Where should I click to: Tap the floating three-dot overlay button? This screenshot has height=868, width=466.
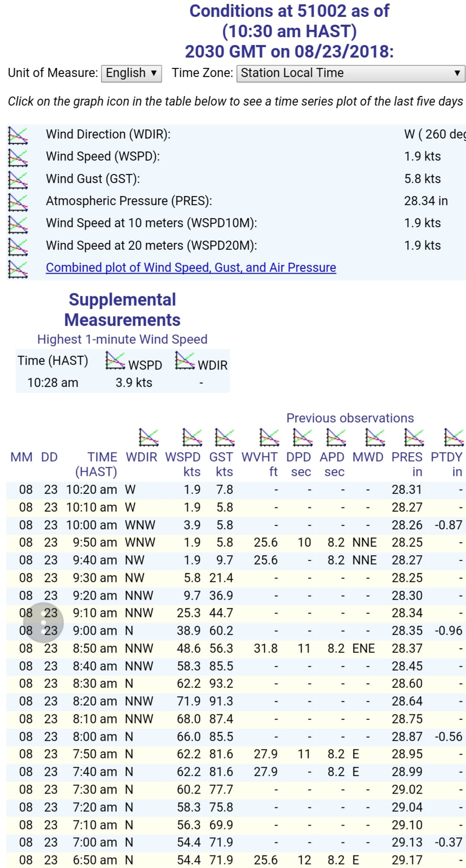(x=43, y=623)
